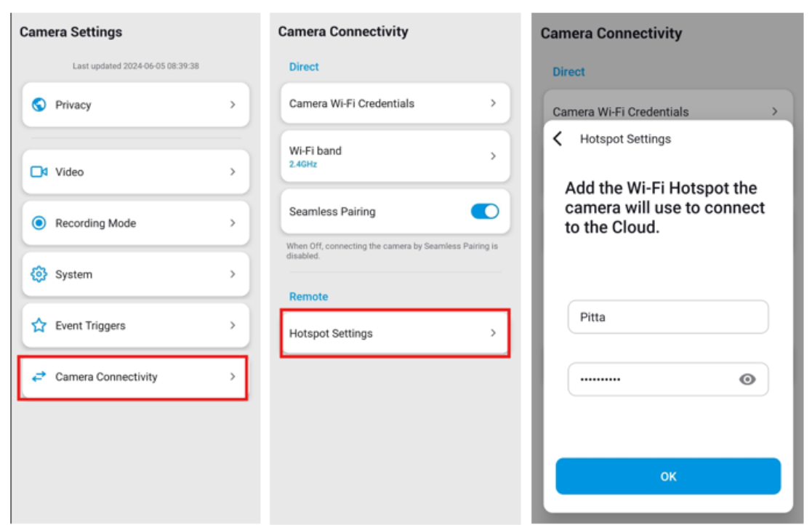
Task: Select the Pitta hotspot name field
Action: [668, 317]
